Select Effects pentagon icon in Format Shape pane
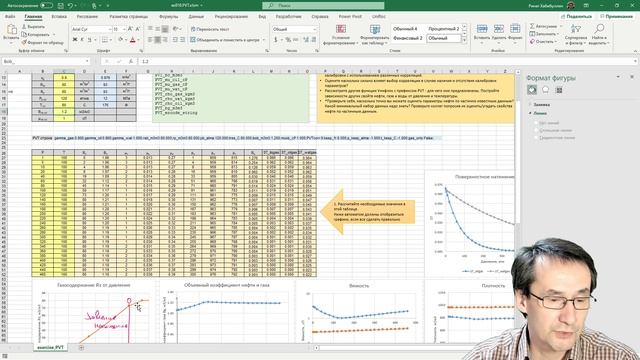The width and height of the screenshot is (640, 360). [x=546, y=89]
